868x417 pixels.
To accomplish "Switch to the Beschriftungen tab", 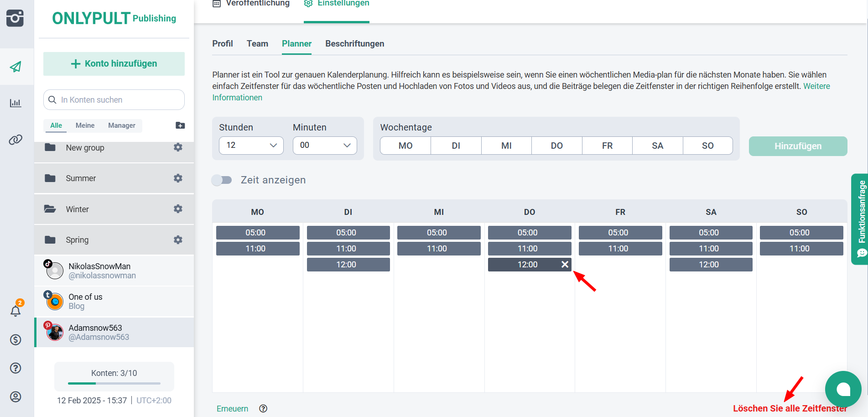I will click(x=354, y=44).
